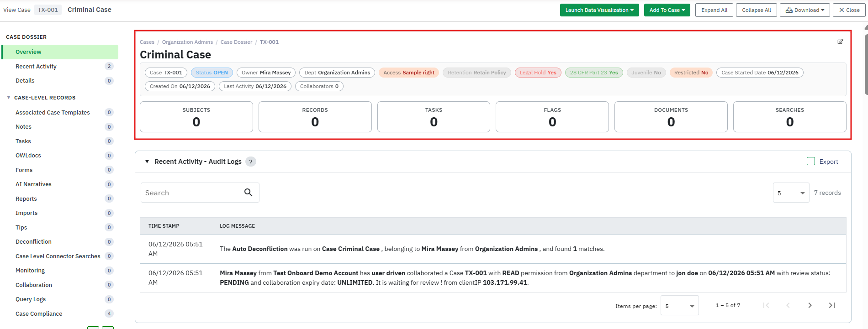This screenshot has height=329, width=868.
Task: Click the search magnifier icon
Action: tap(248, 193)
